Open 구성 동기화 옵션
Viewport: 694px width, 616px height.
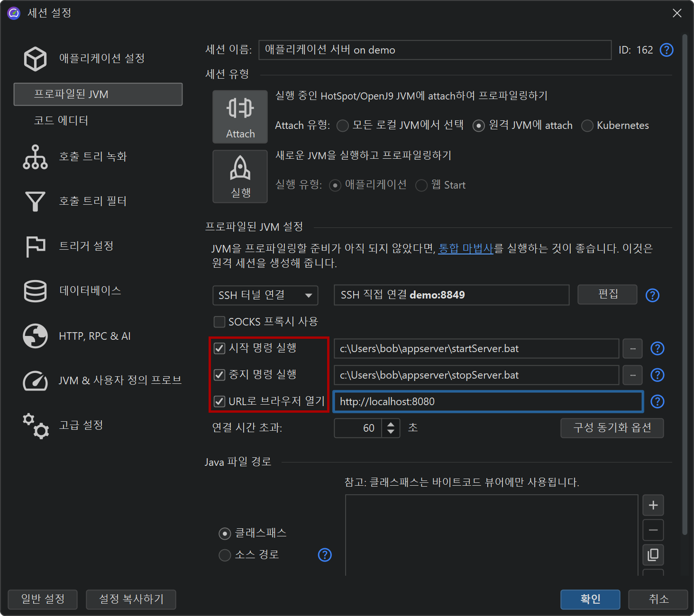(x=612, y=428)
